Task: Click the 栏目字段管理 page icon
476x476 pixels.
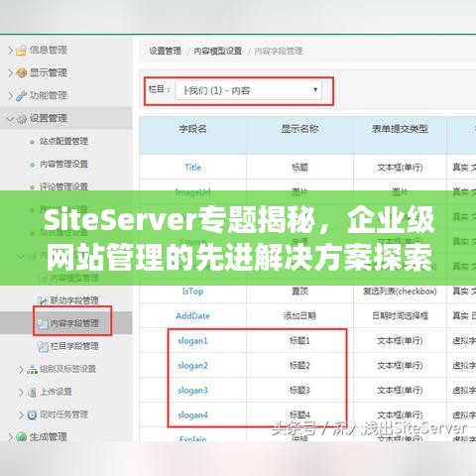Action: 43,346
